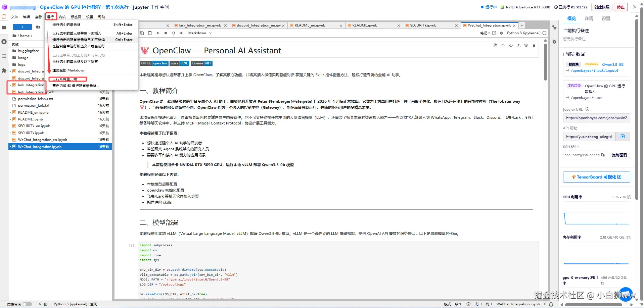This screenshot has width=644, height=308.
Task: Open the right sidebar debugger bug icon
Action: [554, 42]
